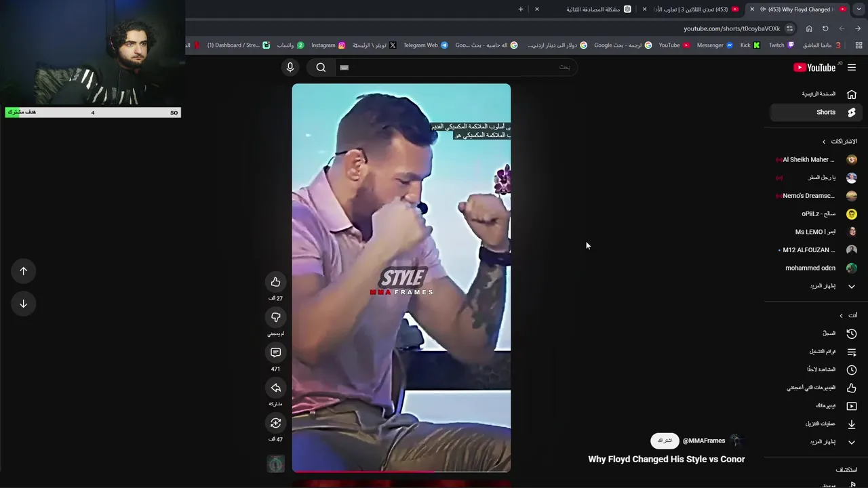The image size is (868, 488).
Task: Open the واتساب bookmark
Action: [x=290, y=45]
